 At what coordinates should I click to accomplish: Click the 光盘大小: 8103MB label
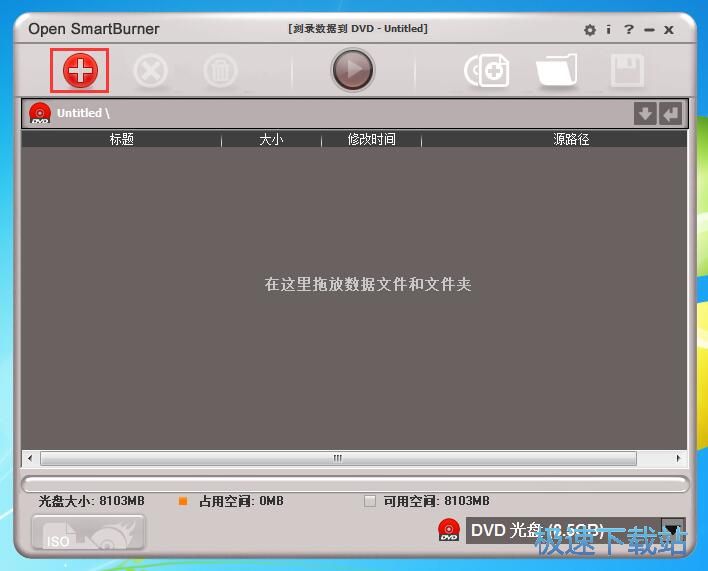pyautogui.click(x=92, y=501)
